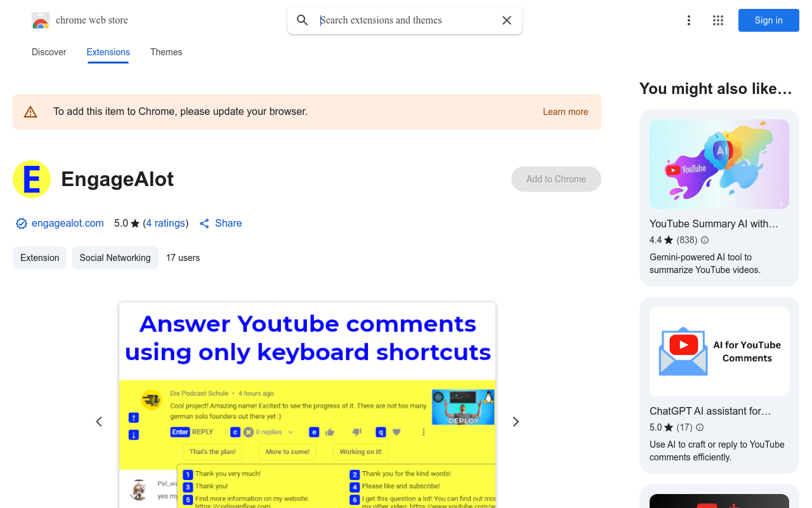
Task: Click the info icon beside 838 ratings
Action: [x=705, y=240]
